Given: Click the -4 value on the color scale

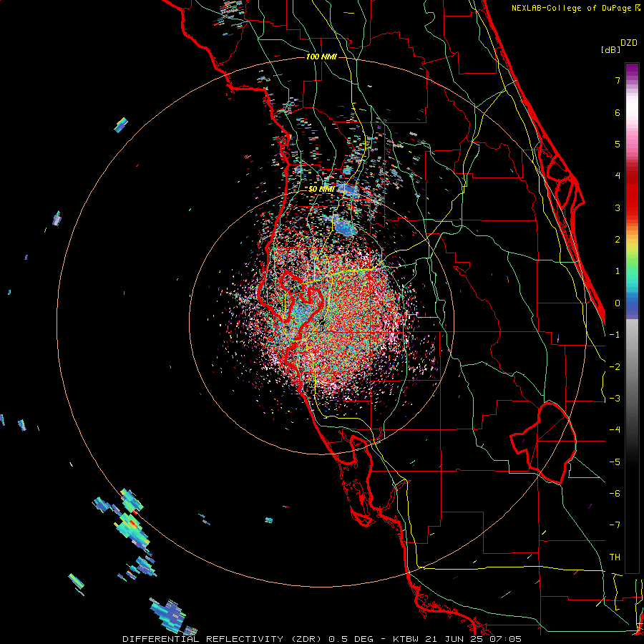Looking at the screenshot, I should coord(615,430).
